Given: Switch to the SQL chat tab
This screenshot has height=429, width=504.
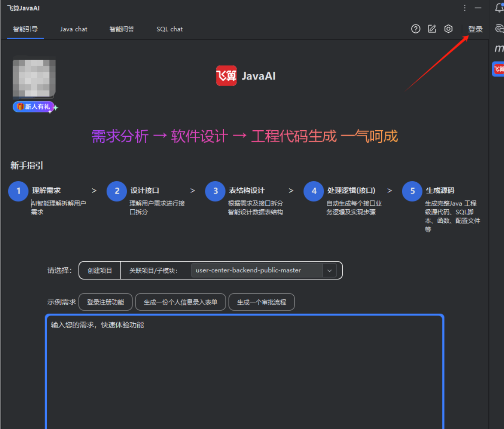Looking at the screenshot, I should 170,29.
